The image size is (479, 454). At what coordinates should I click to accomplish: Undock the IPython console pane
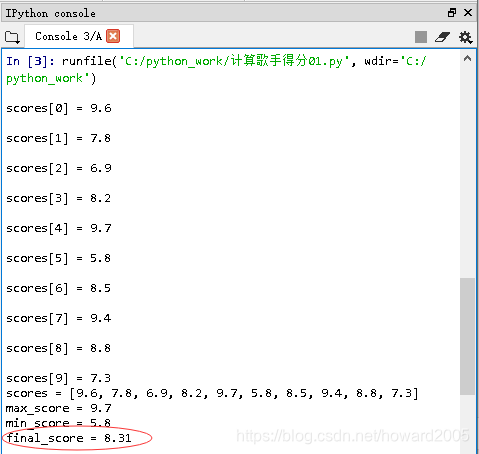tap(452, 13)
